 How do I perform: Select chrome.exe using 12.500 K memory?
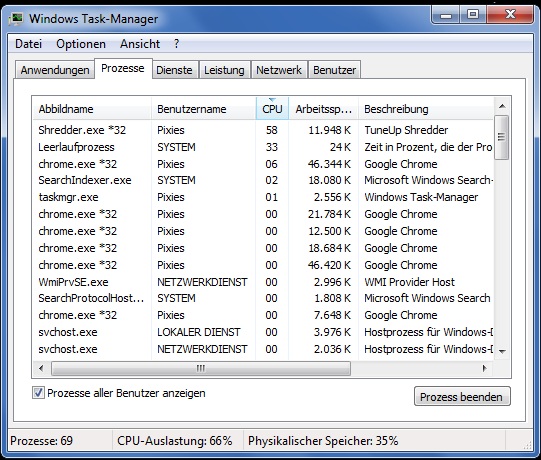[x=263, y=231]
